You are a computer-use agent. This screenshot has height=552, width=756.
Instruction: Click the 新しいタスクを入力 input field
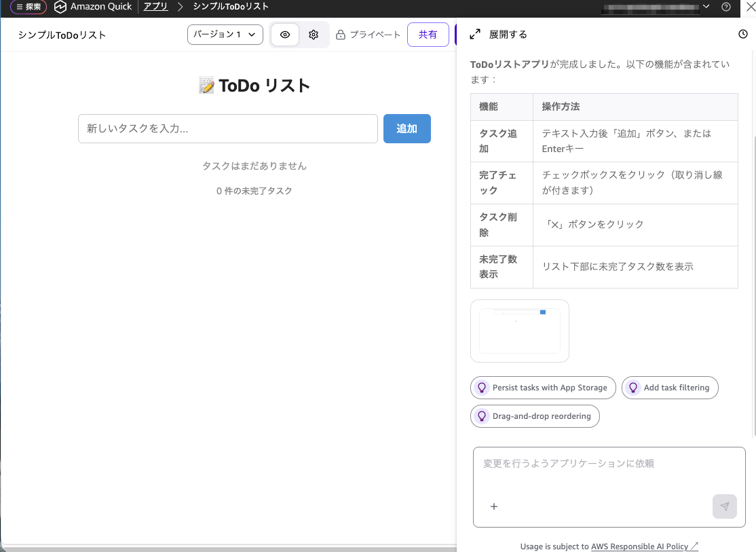click(227, 128)
